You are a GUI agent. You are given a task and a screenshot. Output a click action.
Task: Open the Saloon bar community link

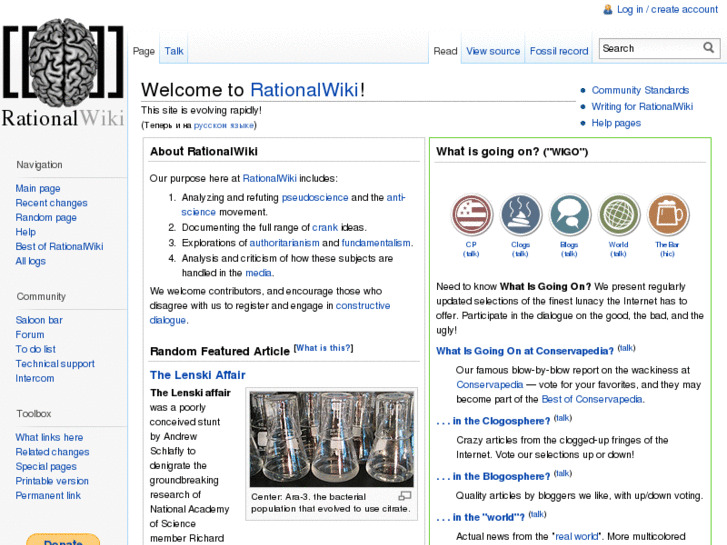click(39, 320)
